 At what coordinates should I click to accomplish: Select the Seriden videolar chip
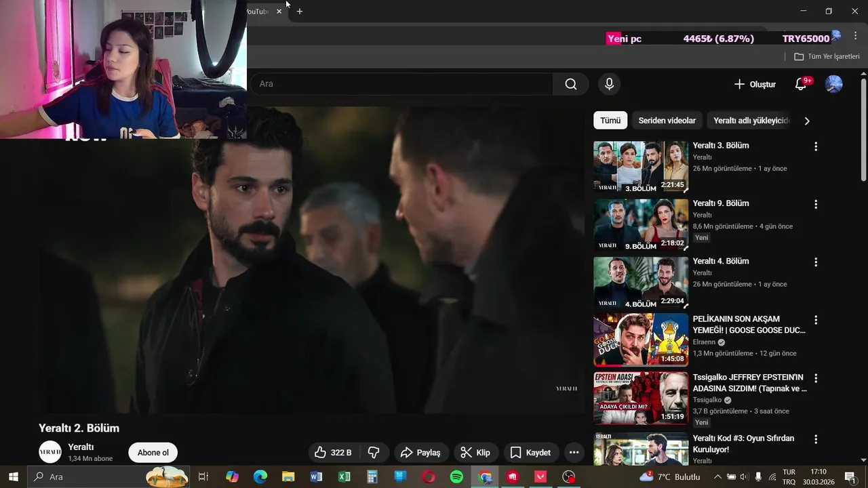(667, 121)
